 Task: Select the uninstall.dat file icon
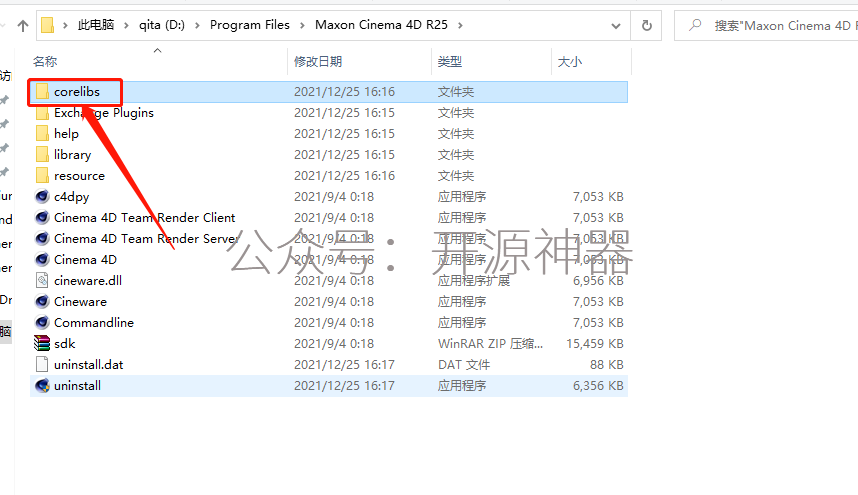(x=42, y=364)
